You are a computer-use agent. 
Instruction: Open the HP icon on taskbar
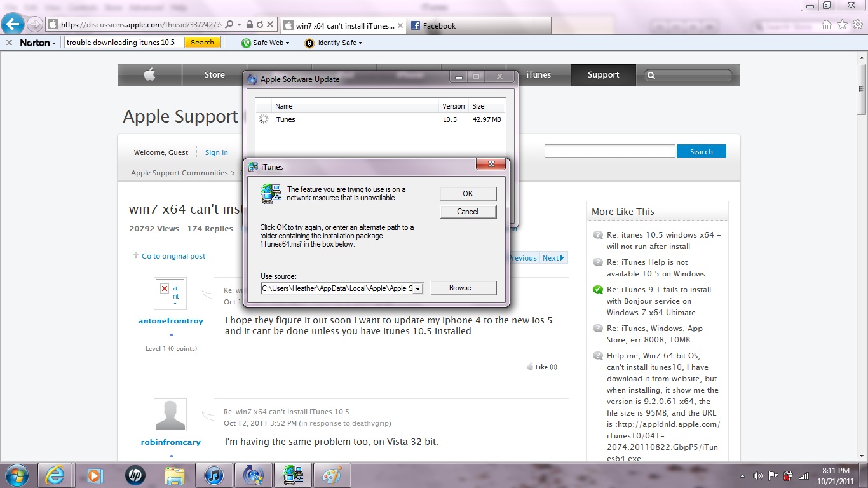pyautogui.click(x=135, y=475)
